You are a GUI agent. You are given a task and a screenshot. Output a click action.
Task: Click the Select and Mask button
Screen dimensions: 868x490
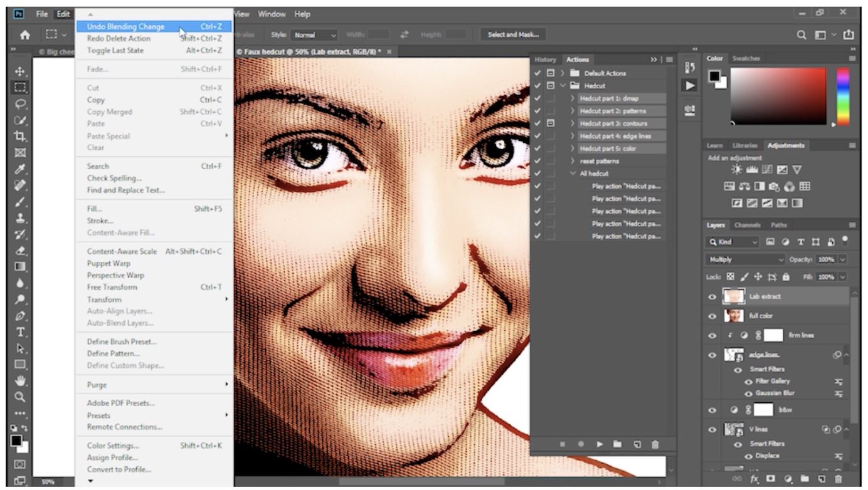tap(514, 34)
